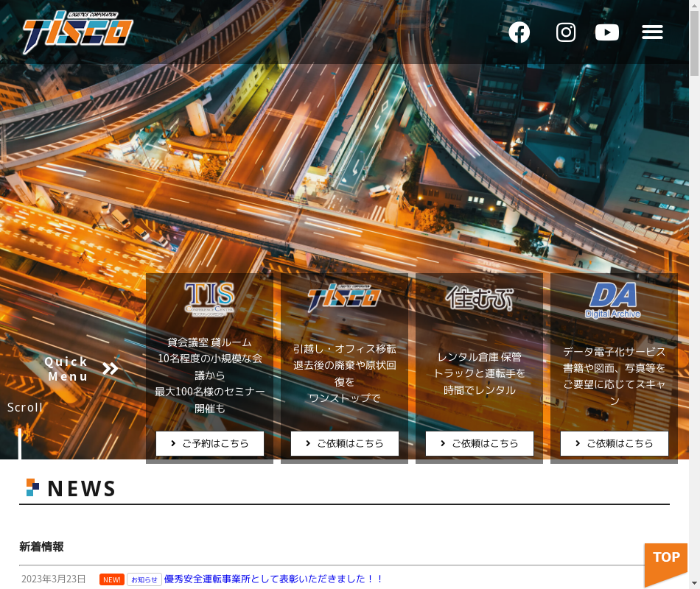Click the 住むぶ rental storage logo
The image size is (700, 589).
(x=479, y=297)
